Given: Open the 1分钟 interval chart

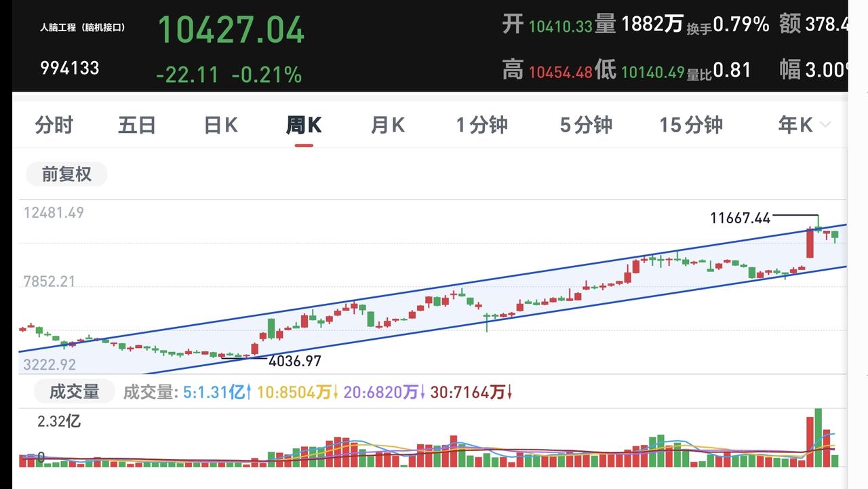Looking at the screenshot, I should pyautogui.click(x=481, y=125).
